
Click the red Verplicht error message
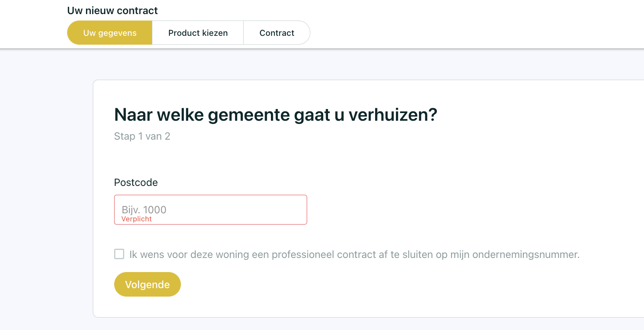[137, 219]
